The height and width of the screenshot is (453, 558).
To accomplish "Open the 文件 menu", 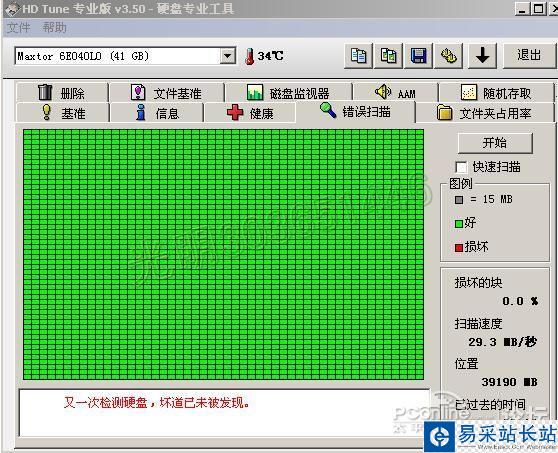I will [19, 28].
